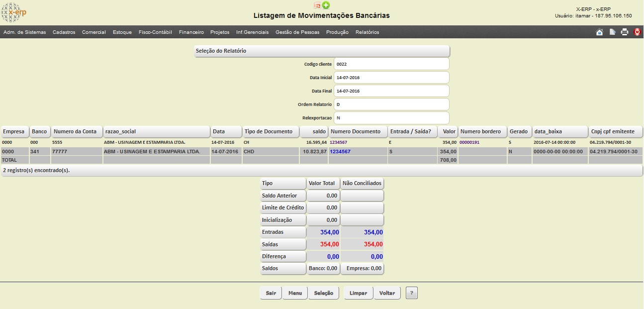
Task: Open the Cadastros menu
Action: pos(64,32)
